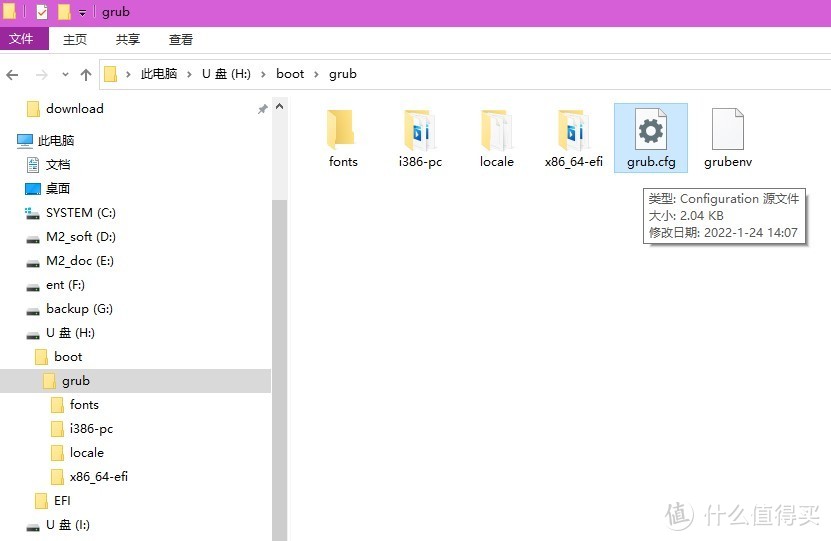Click the 桌面 desktop icon in tree
The image size is (831, 541).
coord(33,189)
